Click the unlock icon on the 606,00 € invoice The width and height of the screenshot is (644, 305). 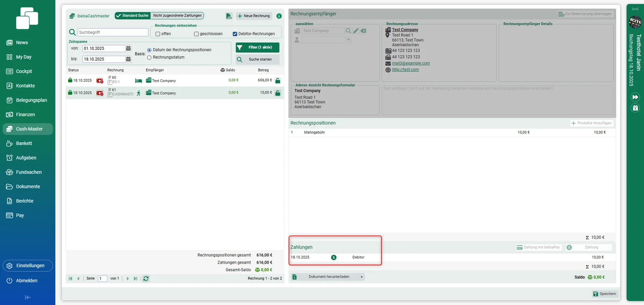[278, 80]
